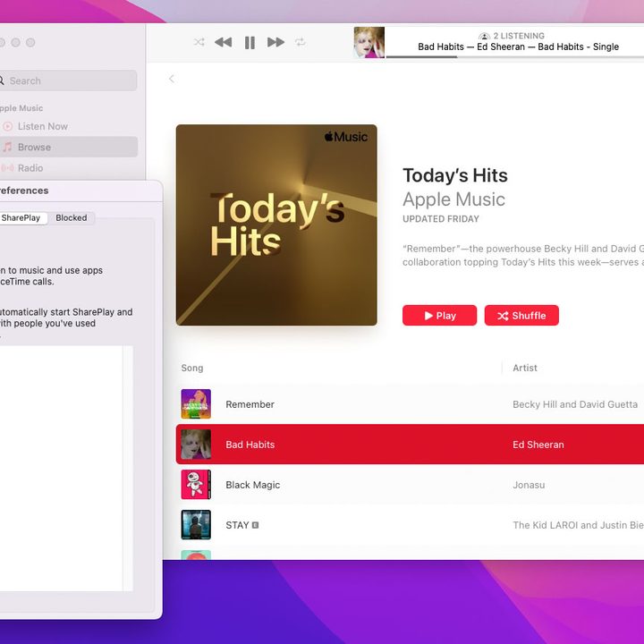Image resolution: width=644 pixels, height=644 pixels.
Task: Open artist Ed Sheeran in the list
Action: coord(538,445)
